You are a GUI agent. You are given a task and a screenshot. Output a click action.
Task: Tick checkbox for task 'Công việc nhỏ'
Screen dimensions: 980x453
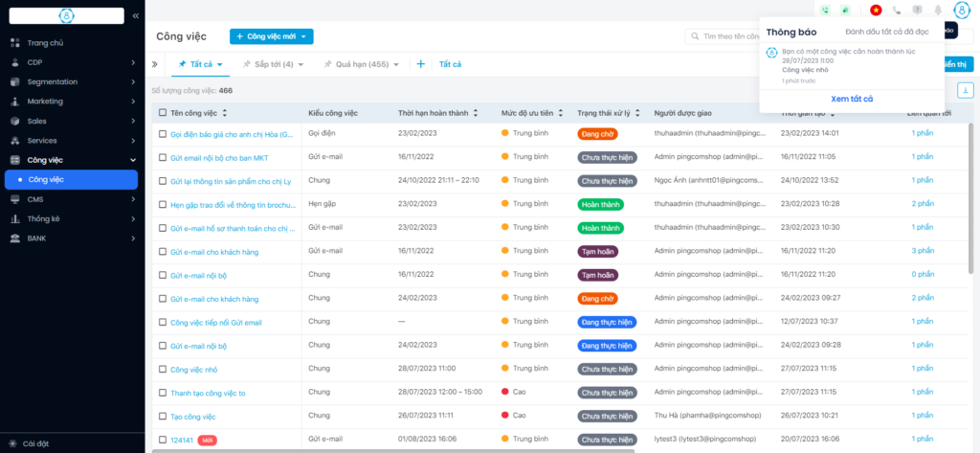(163, 369)
